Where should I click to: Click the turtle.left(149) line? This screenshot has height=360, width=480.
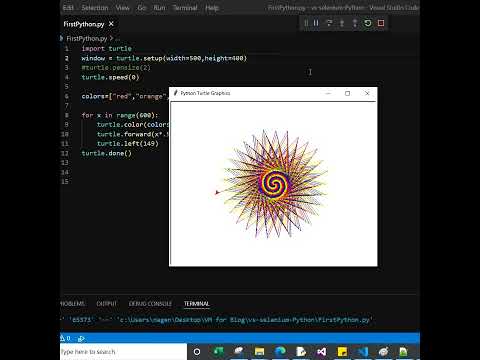click(x=128, y=144)
